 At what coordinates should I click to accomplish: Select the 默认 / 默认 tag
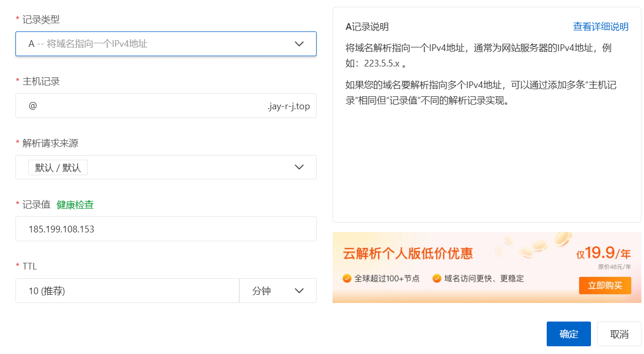[x=58, y=168]
